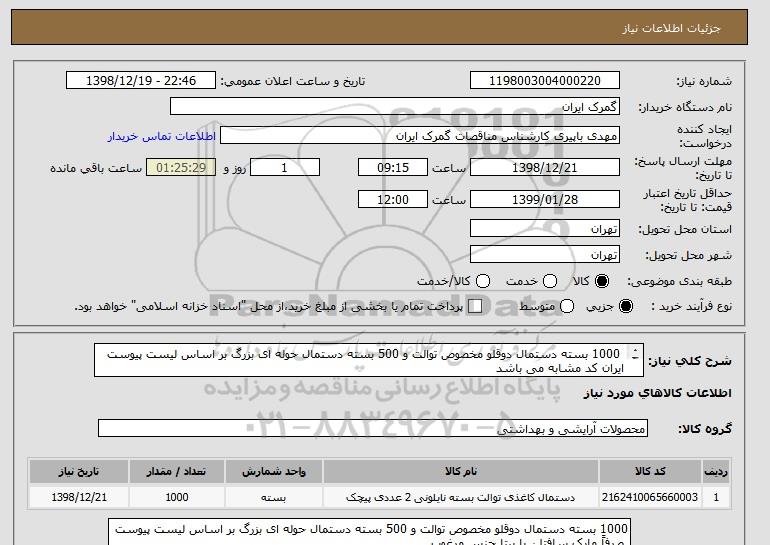Select the متوسط purchase process radio
The width and height of the screenshot is (770, 545).
pos(567,306)
